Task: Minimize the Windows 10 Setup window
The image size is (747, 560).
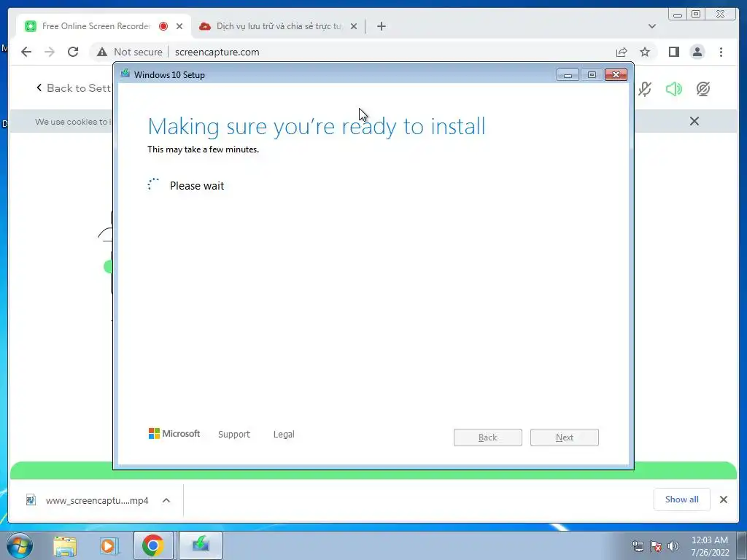Action: click(x=568, y=75)
